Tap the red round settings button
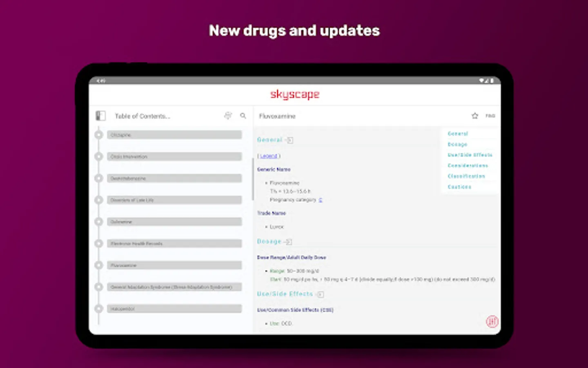Viewport: 588px width, 368px height. pyautogui.click(x=492, y=321)
